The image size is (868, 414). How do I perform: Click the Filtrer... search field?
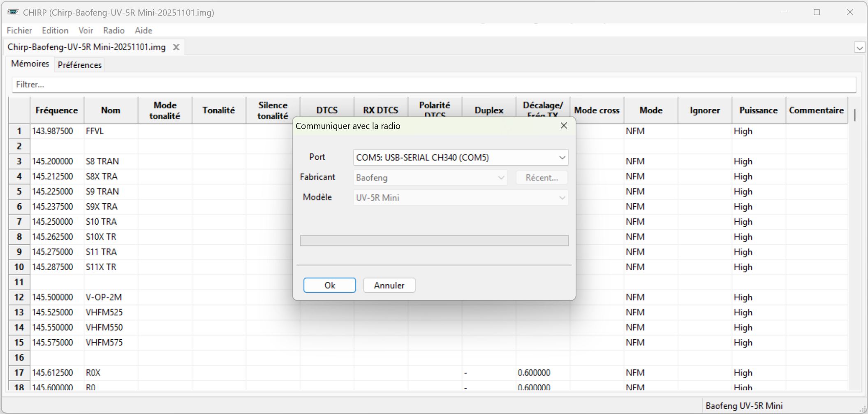click(x=434, y=85)
